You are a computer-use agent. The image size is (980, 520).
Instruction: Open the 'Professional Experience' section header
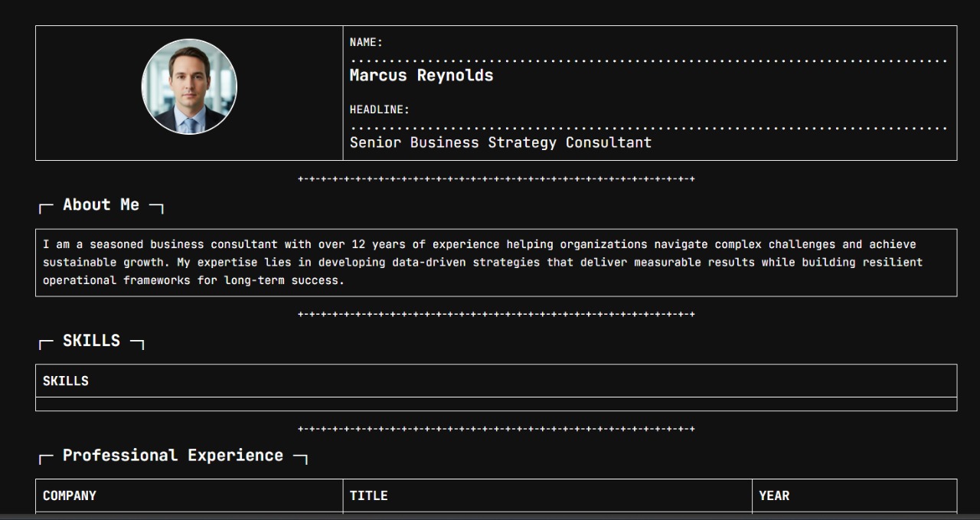tap(172, 455)
